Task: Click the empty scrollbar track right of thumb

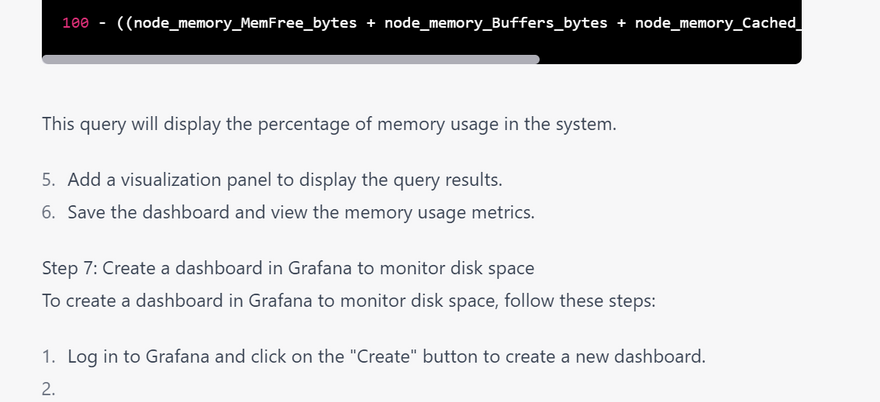Action: point(670,59)
